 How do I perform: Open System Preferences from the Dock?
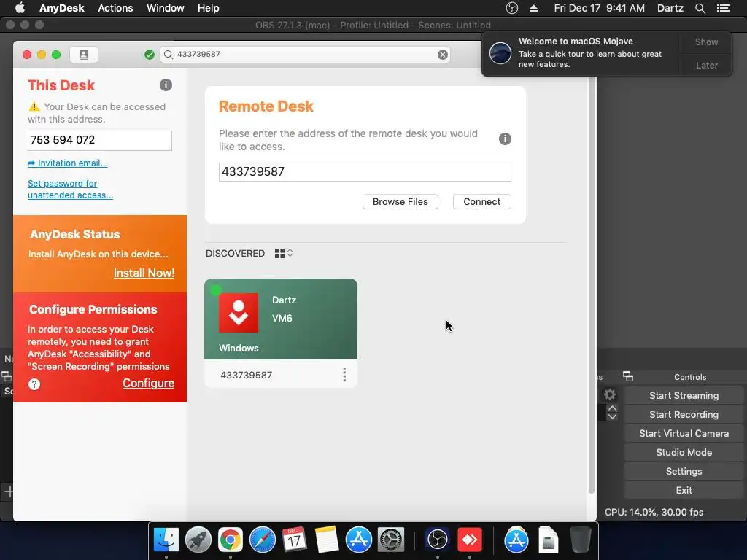[x=391, y=540]
